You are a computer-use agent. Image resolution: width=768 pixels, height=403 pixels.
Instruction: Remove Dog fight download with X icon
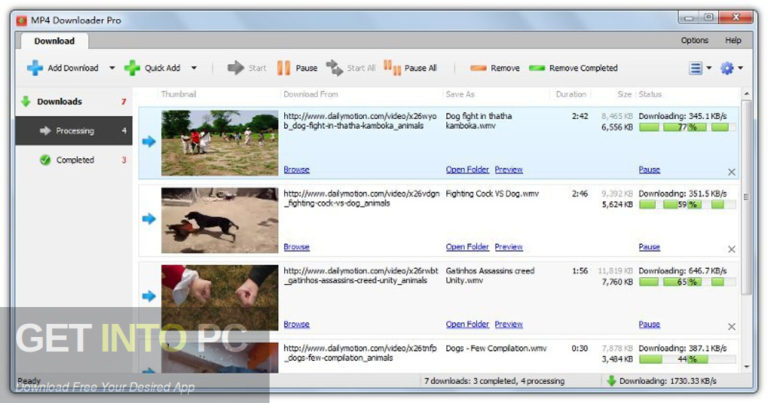pyautogui.click(x=731, y=172)
